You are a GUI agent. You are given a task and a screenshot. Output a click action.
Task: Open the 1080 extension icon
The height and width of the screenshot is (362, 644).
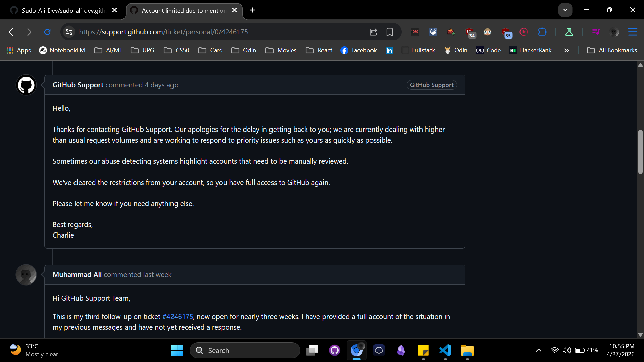tap(415, 32)
